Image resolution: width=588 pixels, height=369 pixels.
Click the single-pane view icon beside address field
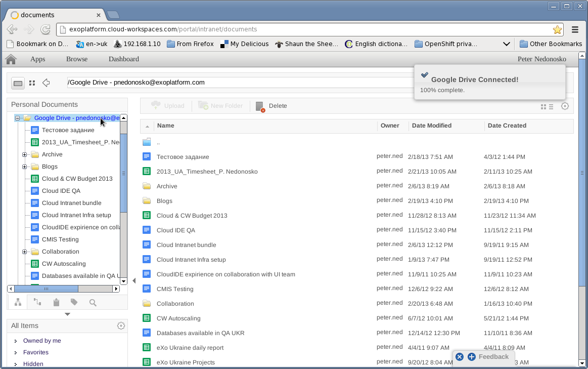pyautogui.click(x=18, y=83)
